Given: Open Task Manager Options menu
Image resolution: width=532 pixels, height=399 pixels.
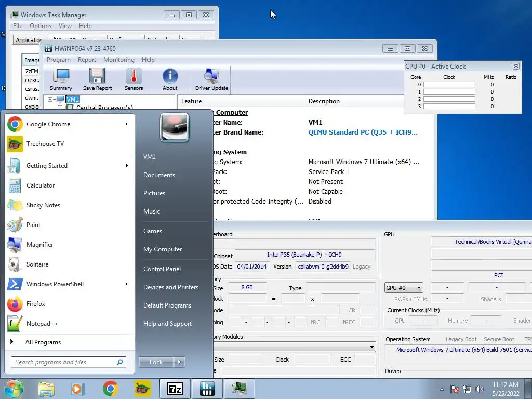Looking at the screenshot, I should click(41, 26).
